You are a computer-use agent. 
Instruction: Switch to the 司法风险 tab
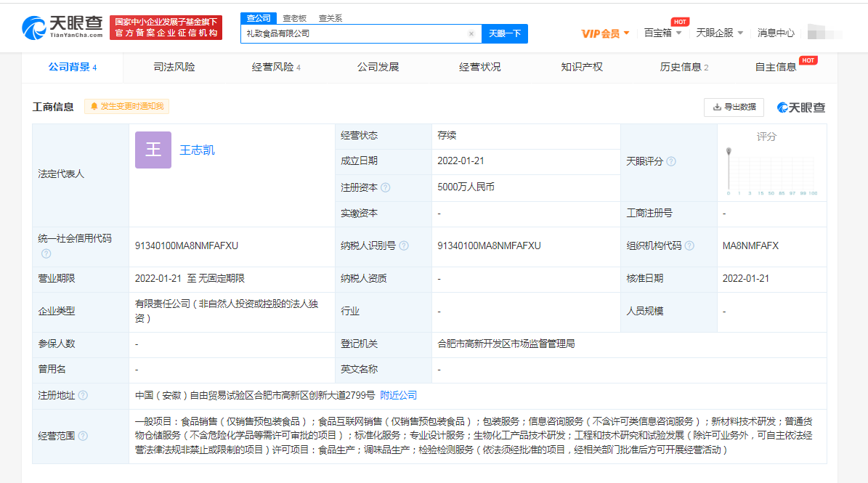tap(174, 67)
